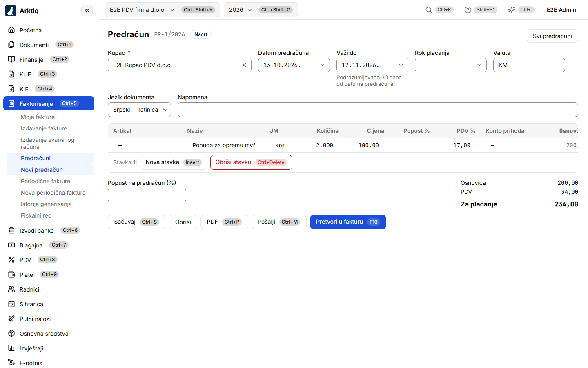Send with the Pošalji button

click(x=279, y=222)
